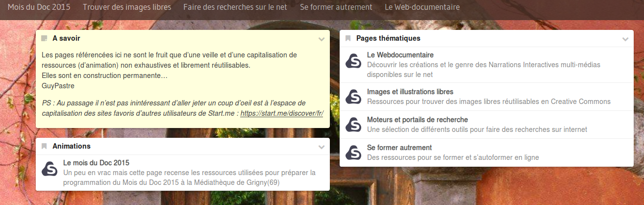Screen dimensions: 644x205
Task: Click the start.me icon for Le mois du Doc 2015
Action: click(x=50, y=168)
